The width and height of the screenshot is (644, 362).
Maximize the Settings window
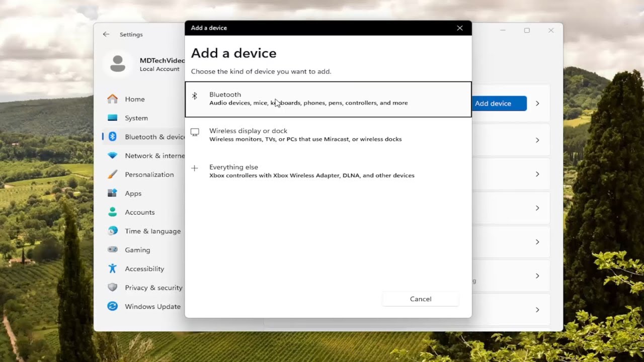point(527,30)
